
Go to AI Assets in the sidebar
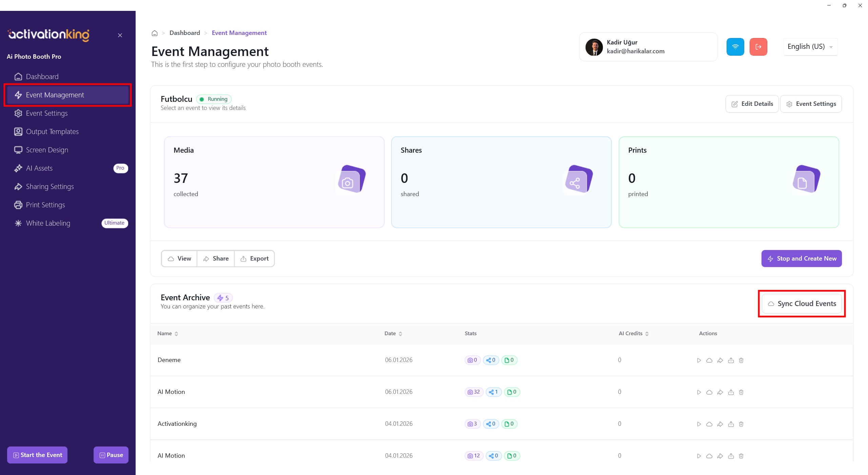coord(39,168)
